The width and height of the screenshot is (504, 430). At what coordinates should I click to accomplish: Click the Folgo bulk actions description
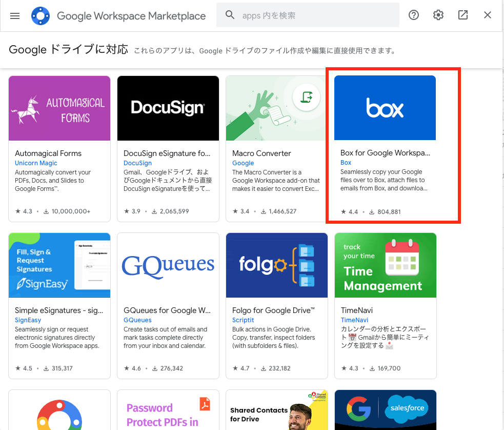(274, 337)
